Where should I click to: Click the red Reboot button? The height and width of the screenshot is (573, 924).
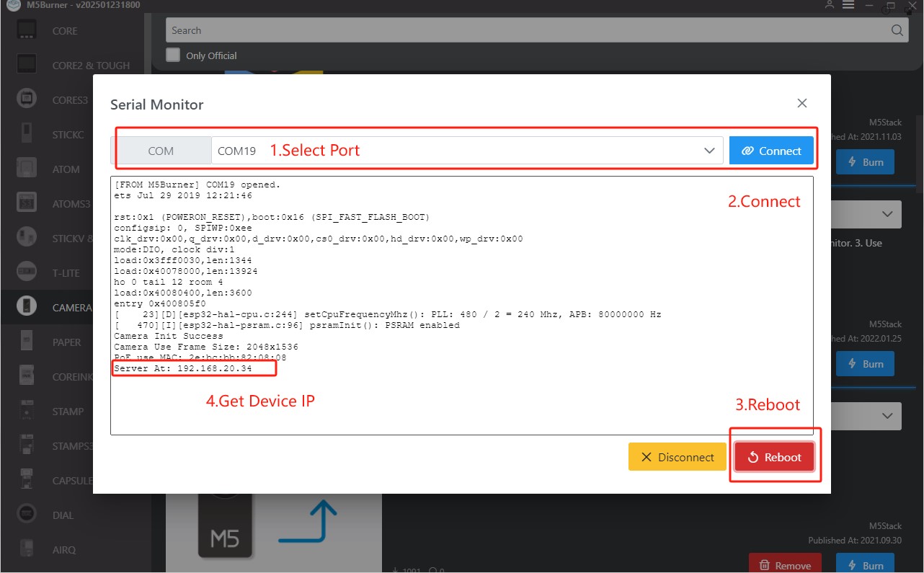(774, 457)
